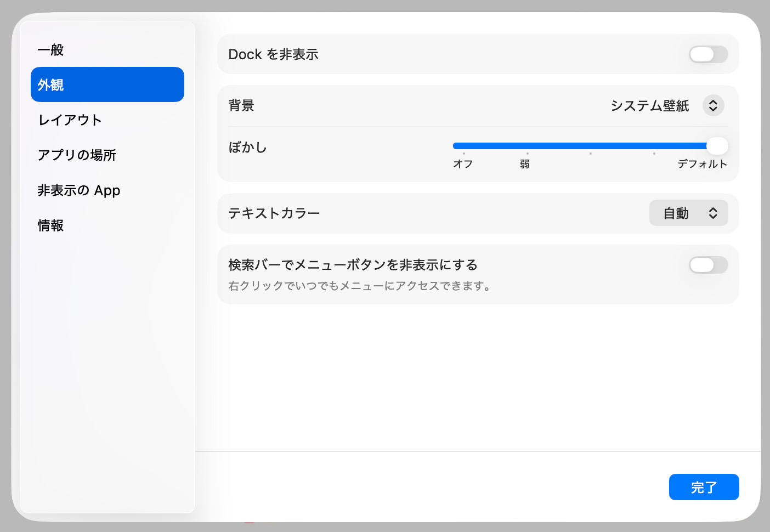Open the 一般 settings section
The height and width of the screenshot is (532, 770).
pos(107,50)
